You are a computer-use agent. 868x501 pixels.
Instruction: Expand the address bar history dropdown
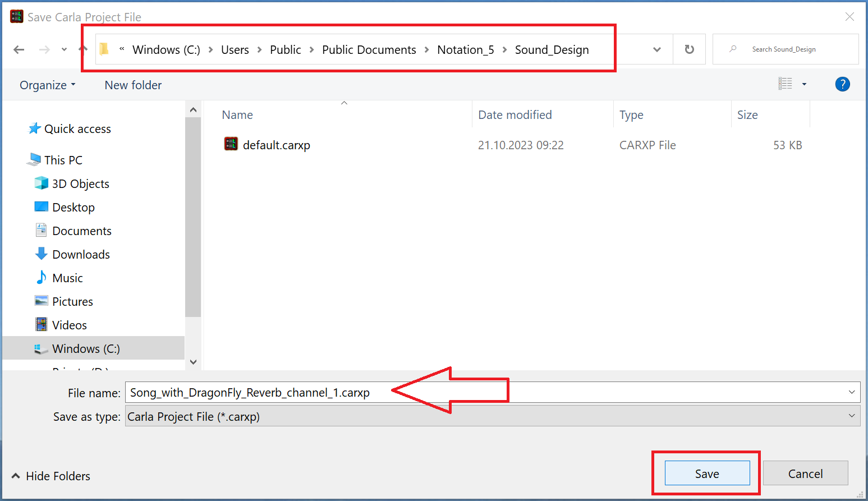(656, 49)
